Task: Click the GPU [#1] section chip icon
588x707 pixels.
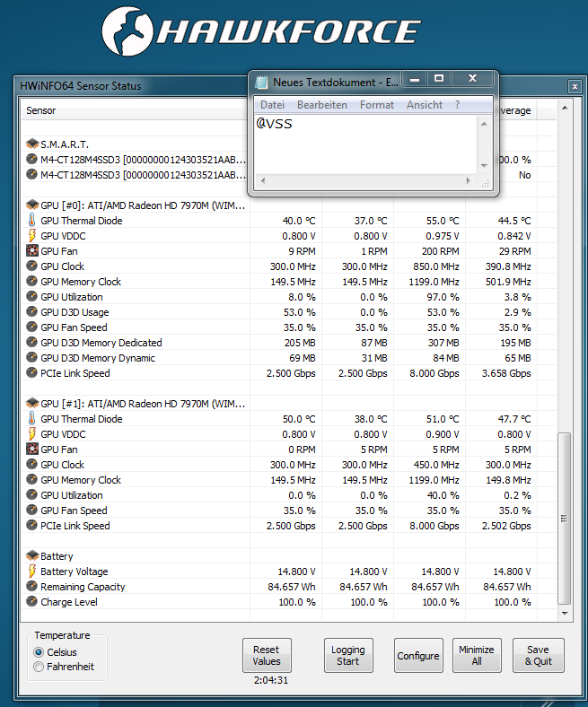Action: pyautogui.click(x=32, y=403)
